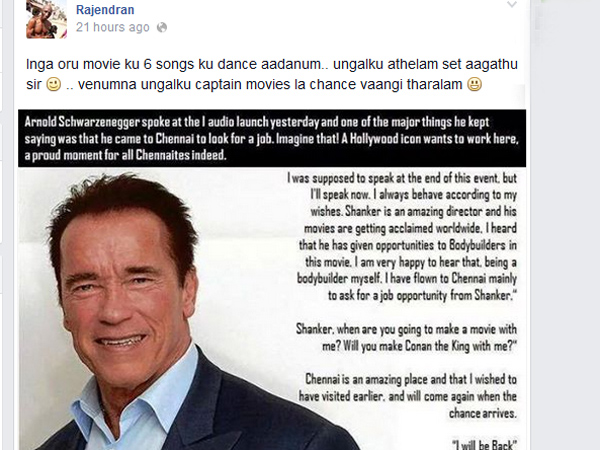Click the 'a proud moment for all Chennaites' line
600x450 pixels.
pos(126,155)
